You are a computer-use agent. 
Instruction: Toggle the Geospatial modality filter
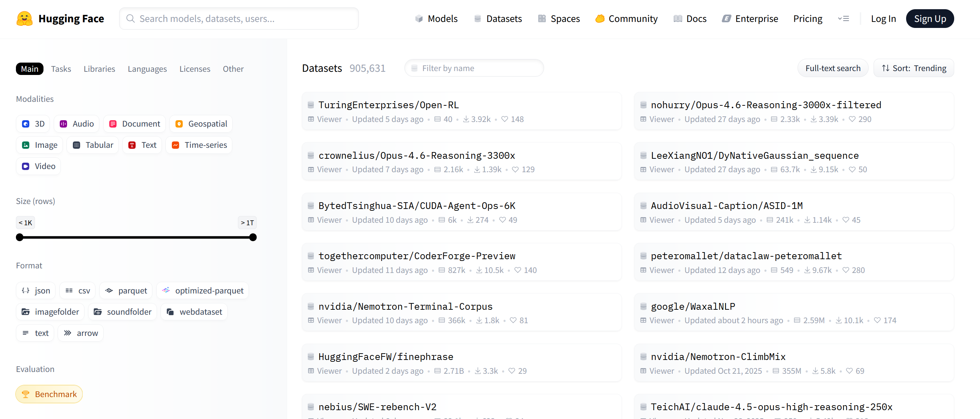(x=201, y=124)
